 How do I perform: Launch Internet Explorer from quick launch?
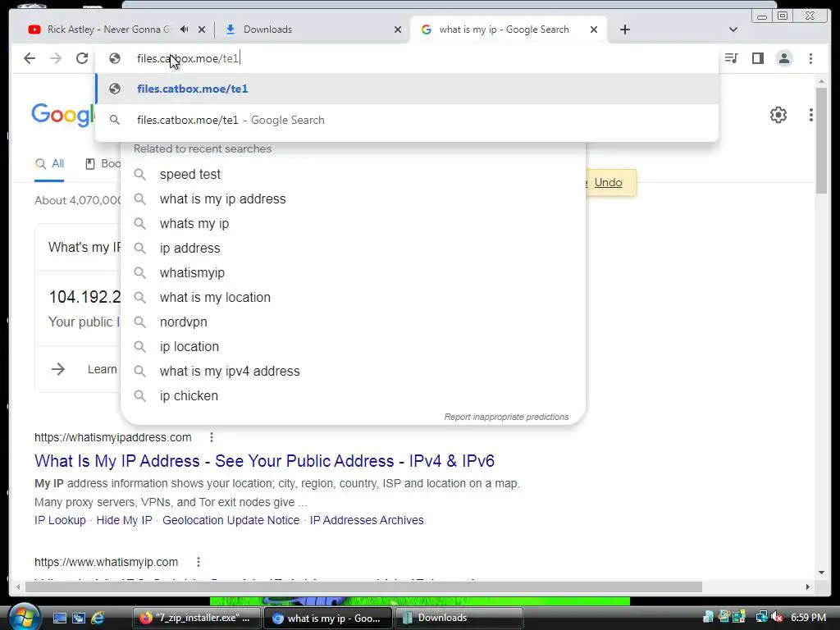[x=98, y=619]
